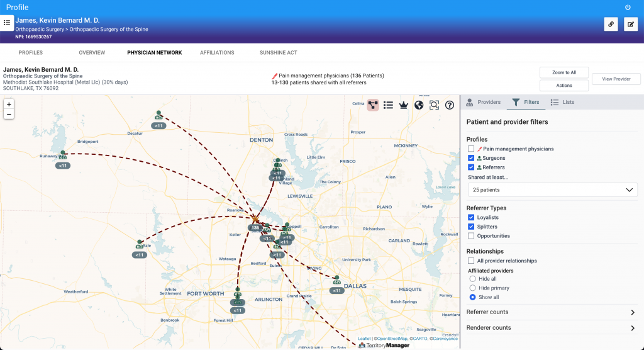Open the Carevoyance attribution link
The width and height of the screenshot is (644, 350).
click(445, 339)
